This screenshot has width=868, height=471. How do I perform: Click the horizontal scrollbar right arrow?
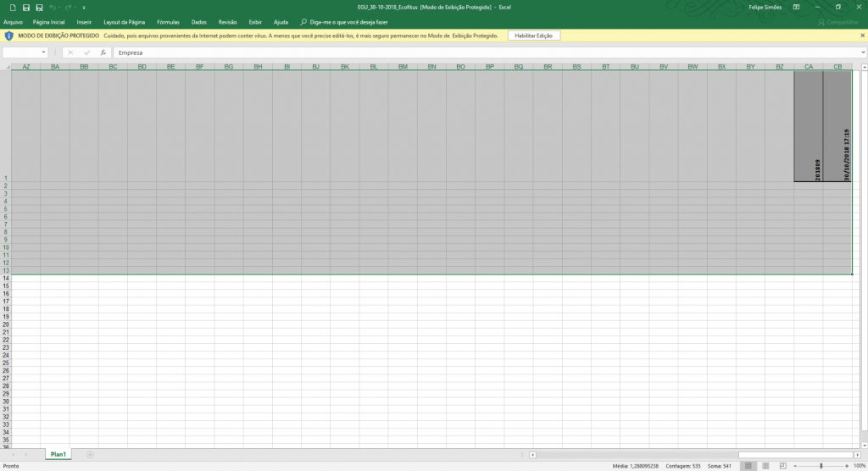pyautogui.click(x=858, y=455)
